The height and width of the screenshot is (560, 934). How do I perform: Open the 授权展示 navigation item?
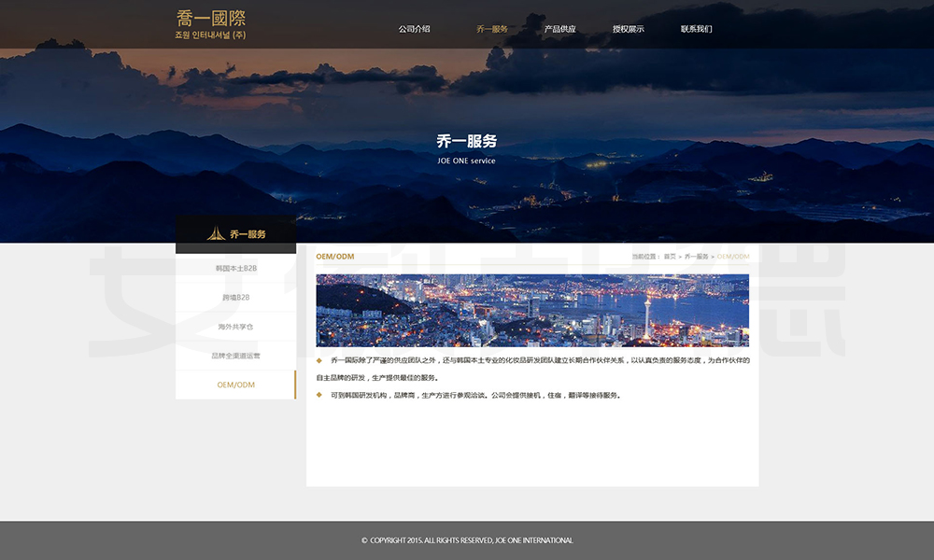(628, 29)
